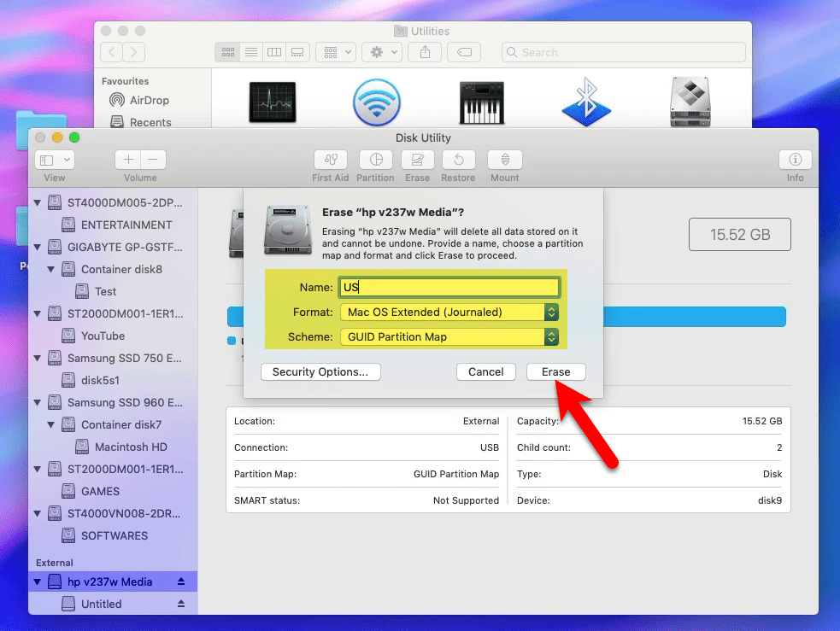Confirm erase with the Erase button
Viewport: 840px width, 631px height.
555,371
